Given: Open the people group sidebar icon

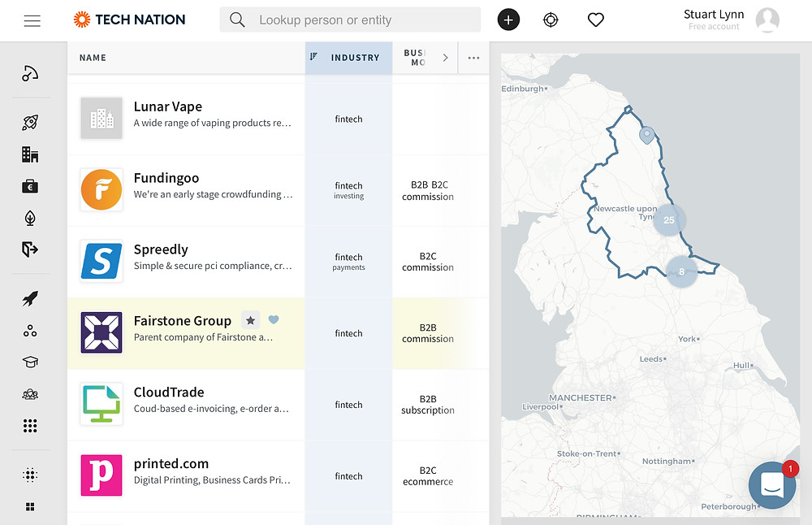Looking at the screenshot, I should (x=30, y=394).
